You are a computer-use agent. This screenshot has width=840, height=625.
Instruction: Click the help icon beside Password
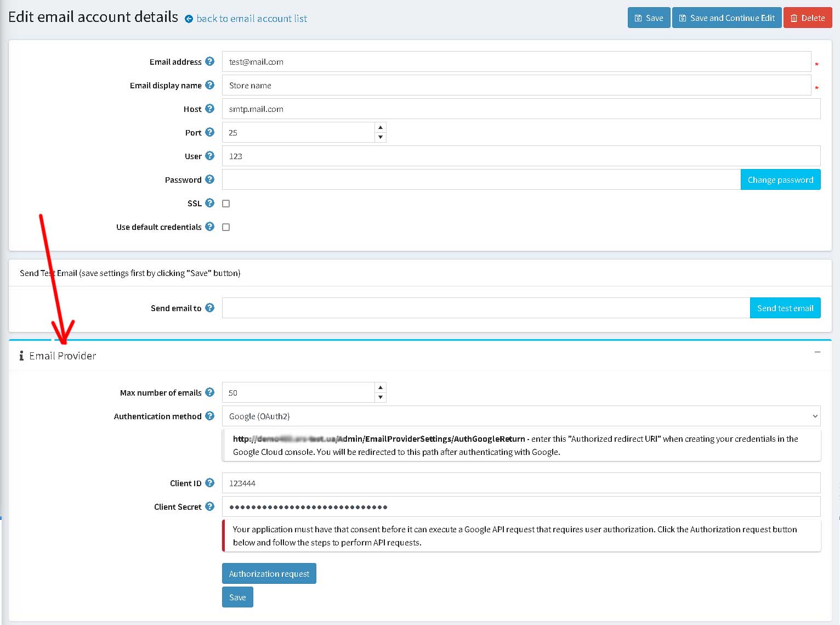pyautogui.click(x=209, y=179)
